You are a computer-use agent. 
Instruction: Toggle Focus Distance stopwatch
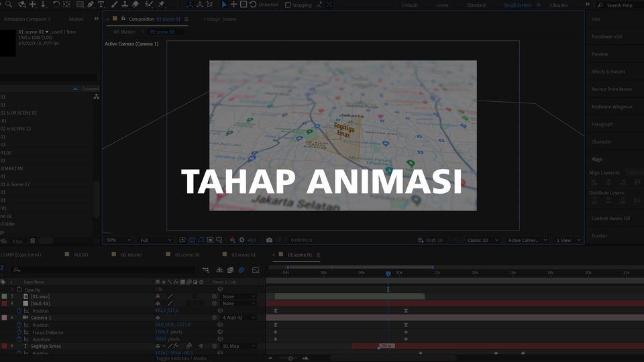19,332
